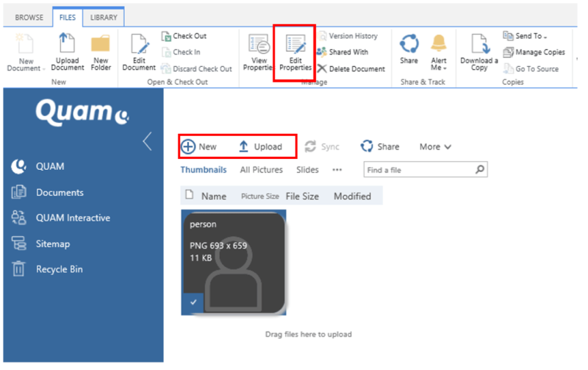Open the Send To dropdown

(528, 35)
